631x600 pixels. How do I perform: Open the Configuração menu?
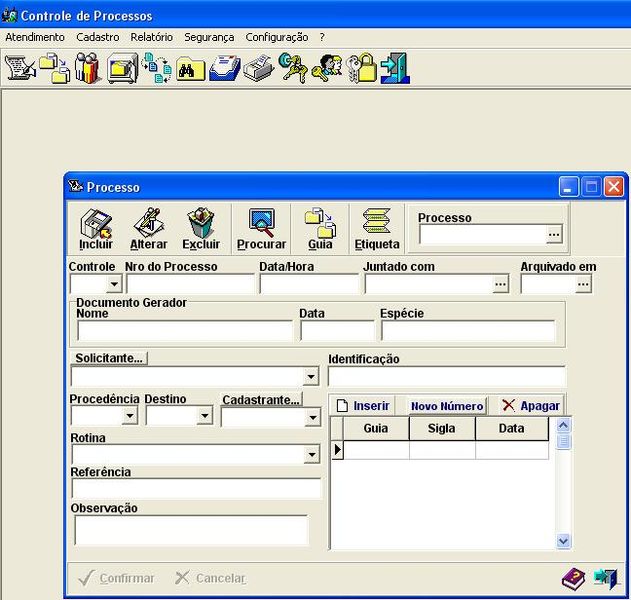[277, 37]
